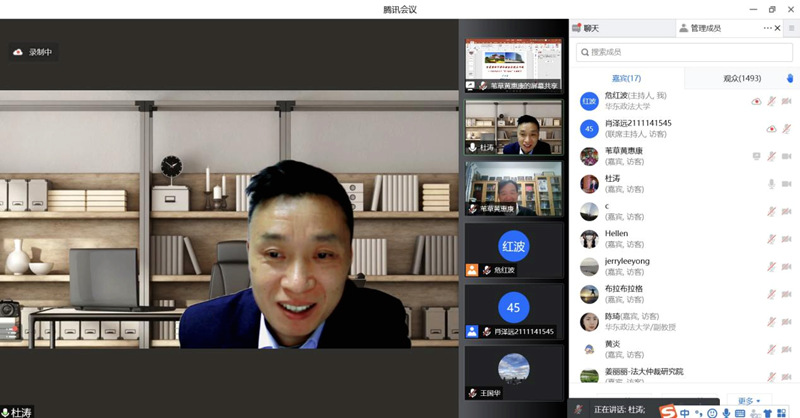Toggle microphone for 杜涛 in member list

[771, 184]
